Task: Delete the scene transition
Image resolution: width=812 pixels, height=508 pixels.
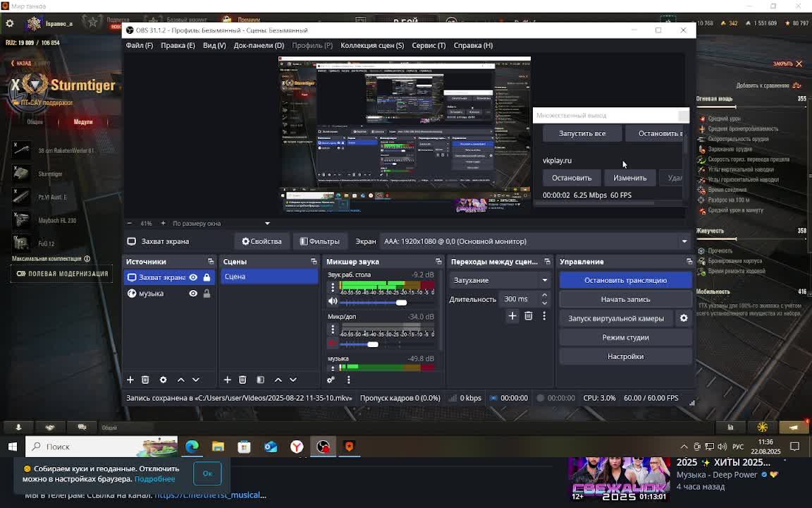Action: pyautogui.click(x=528, y=315)
